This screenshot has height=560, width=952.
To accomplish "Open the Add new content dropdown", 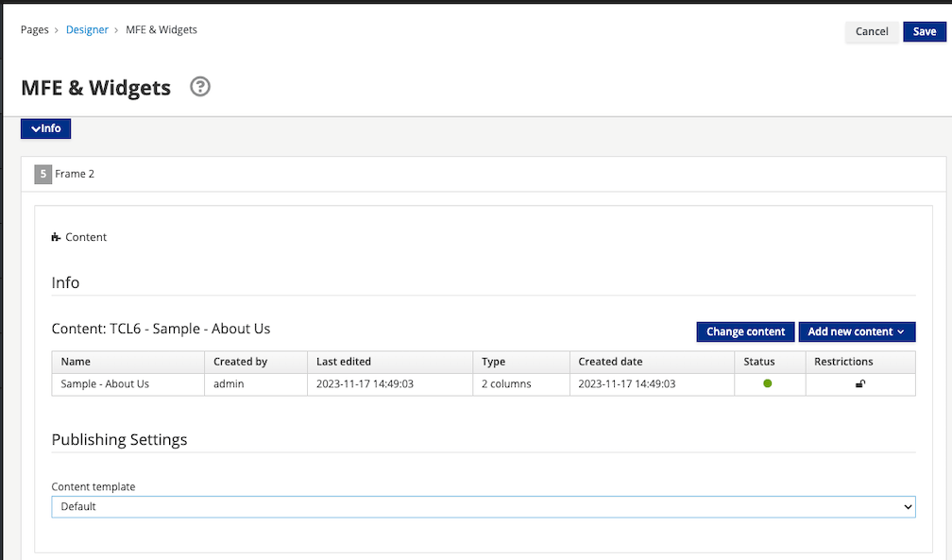I will pos(857,331).
